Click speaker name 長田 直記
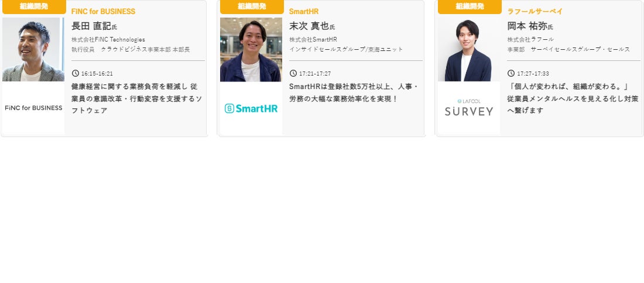Viewport: 644px width, 283px height. pos(91,26)
